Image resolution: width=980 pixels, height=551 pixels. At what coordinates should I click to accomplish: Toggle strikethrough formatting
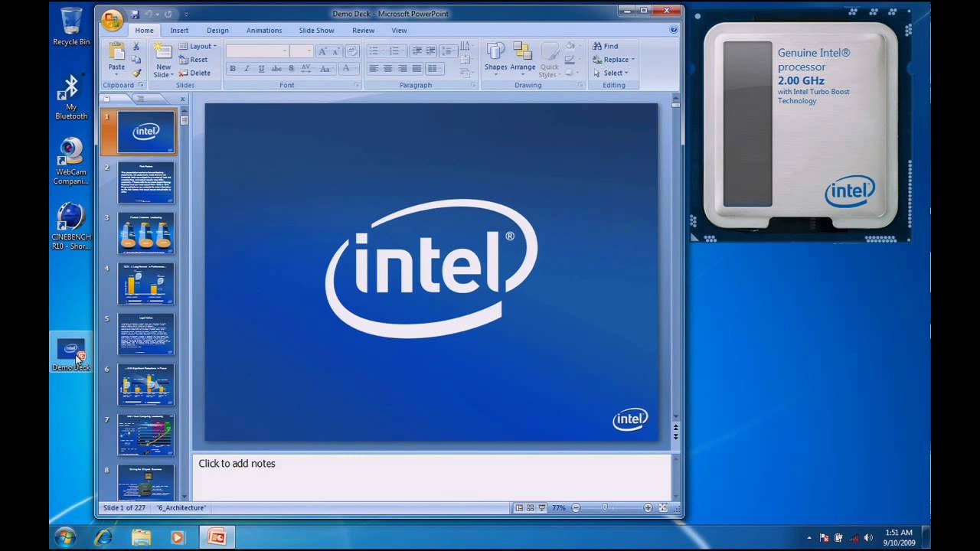(x=276, y=69)
